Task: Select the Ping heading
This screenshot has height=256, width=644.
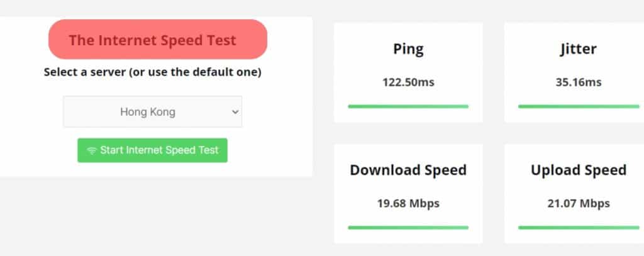Action: point(408,49)
